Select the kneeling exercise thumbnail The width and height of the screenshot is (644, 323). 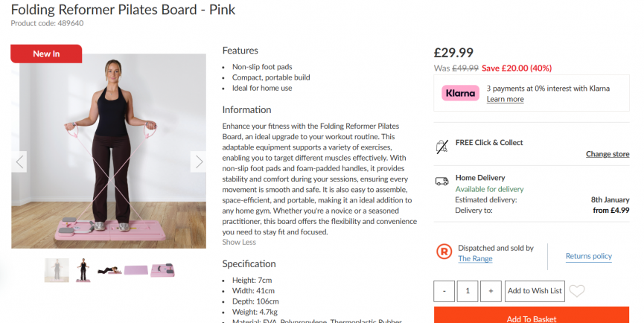point(109,270)
